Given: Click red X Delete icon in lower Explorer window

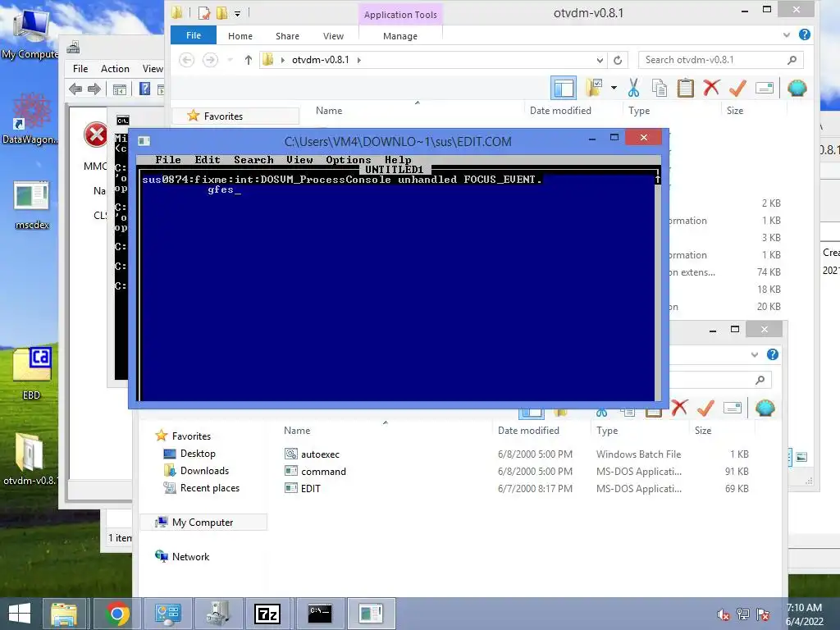Looking at the screenshot, I should [x=679, y=408].
